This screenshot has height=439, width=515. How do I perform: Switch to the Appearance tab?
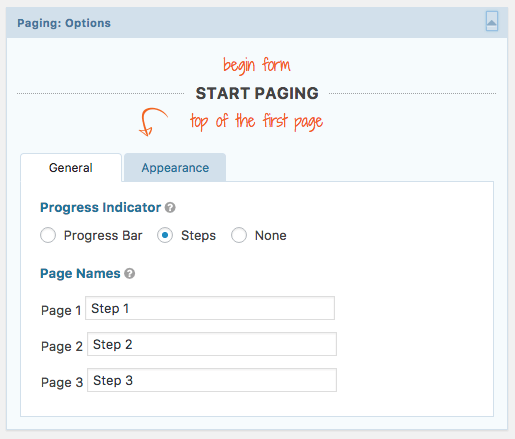tap(175, 168)
